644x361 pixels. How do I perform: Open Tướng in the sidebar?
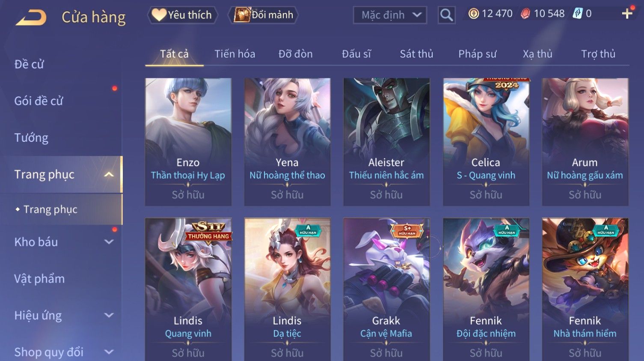click(x=31, y=138)
